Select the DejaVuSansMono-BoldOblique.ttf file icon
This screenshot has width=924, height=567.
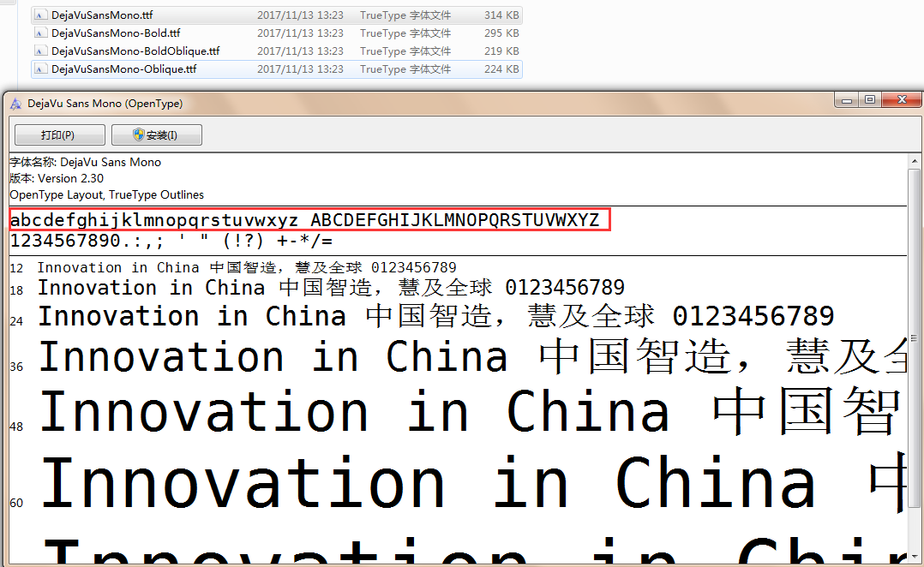tap(39, 51)
